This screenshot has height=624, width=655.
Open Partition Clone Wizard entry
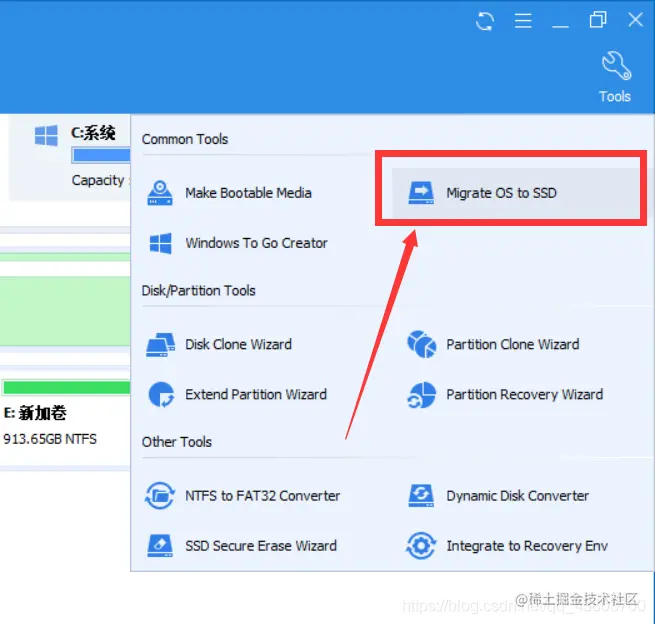click(513, 345)
